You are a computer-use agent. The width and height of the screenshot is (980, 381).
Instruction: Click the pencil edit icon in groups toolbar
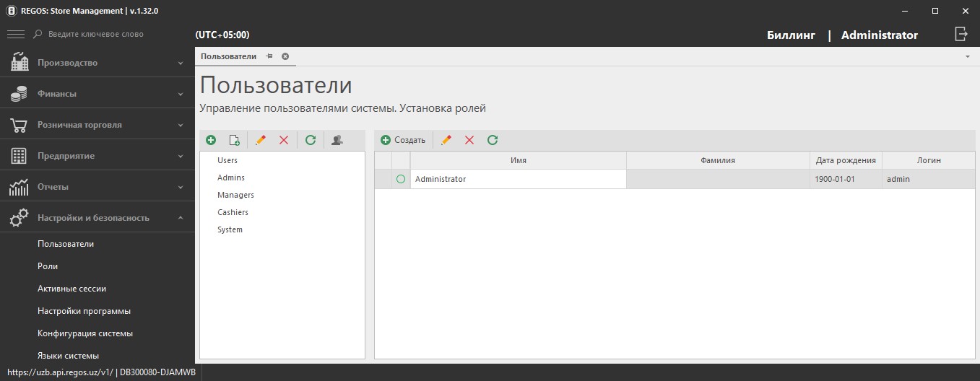pos(261,140)
